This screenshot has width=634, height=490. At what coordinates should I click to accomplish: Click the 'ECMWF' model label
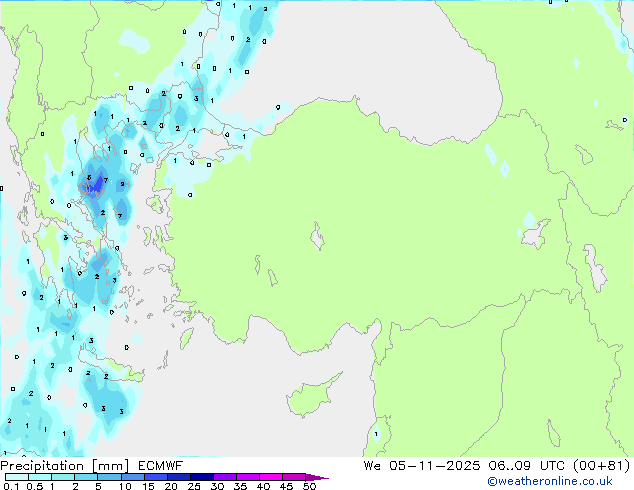click(161, 466)
